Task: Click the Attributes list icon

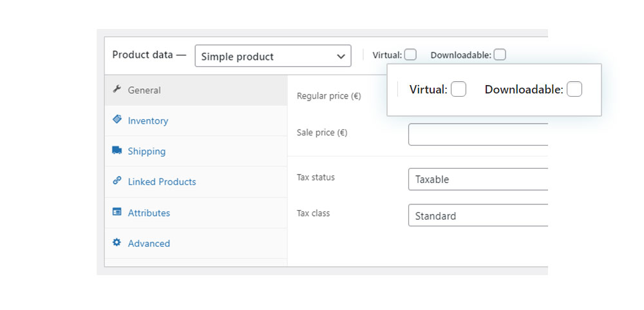Action: tap(117, 212)
